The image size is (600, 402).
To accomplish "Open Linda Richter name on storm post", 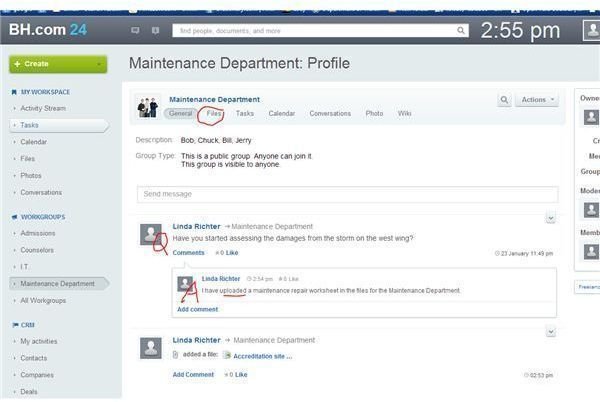I will tap(196, 226).
